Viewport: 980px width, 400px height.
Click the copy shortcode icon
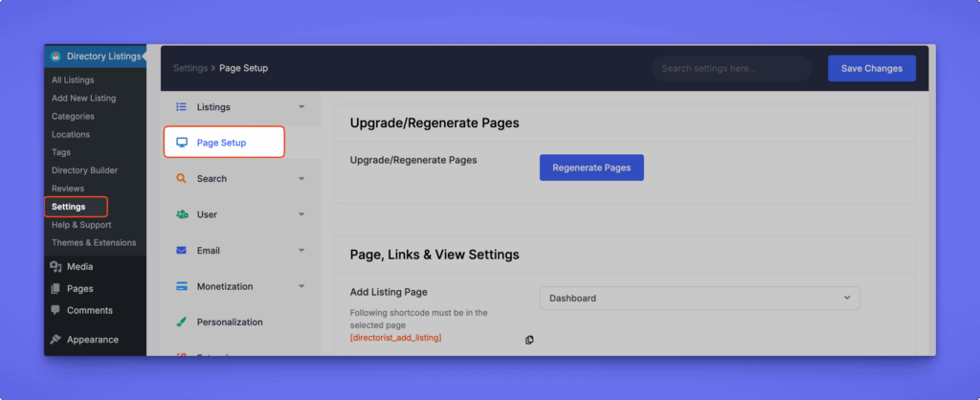tap(529, 340)
